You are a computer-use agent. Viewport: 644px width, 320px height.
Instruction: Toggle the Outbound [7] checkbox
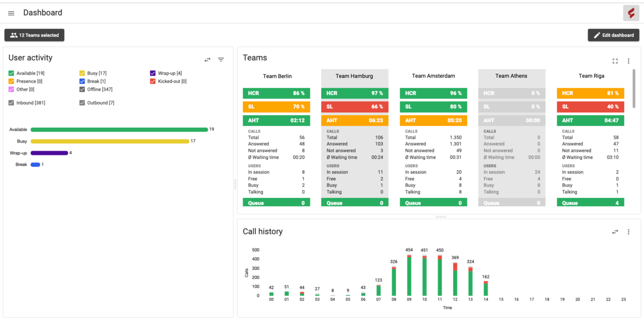82,103
